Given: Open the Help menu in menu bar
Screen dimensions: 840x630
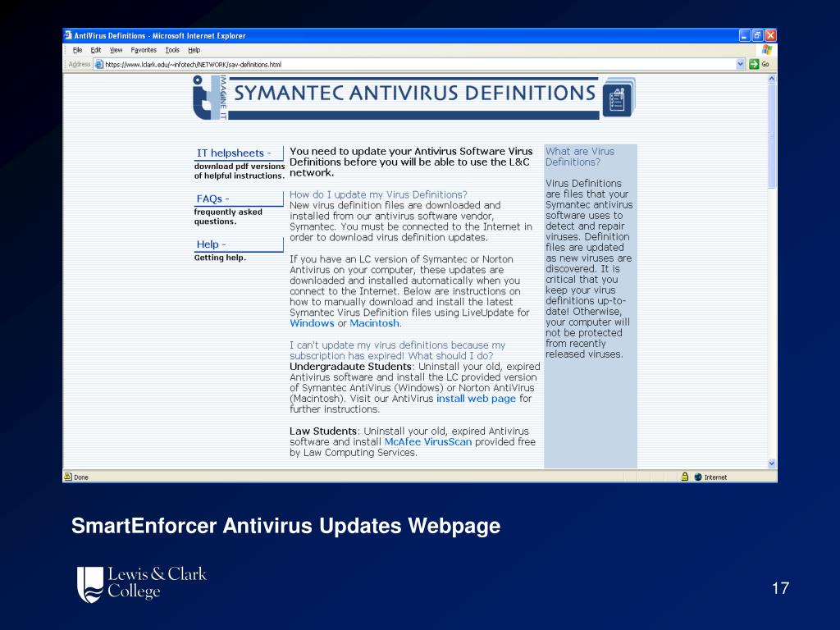Looking at the screenshot, I should [x=194, y=50].
